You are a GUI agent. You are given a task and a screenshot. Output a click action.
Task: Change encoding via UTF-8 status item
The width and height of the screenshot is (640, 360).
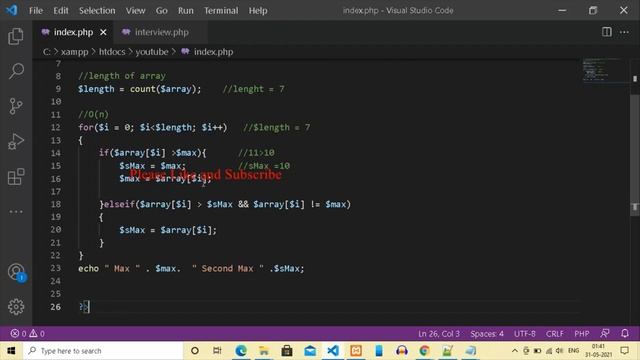(x=524, y=333)
